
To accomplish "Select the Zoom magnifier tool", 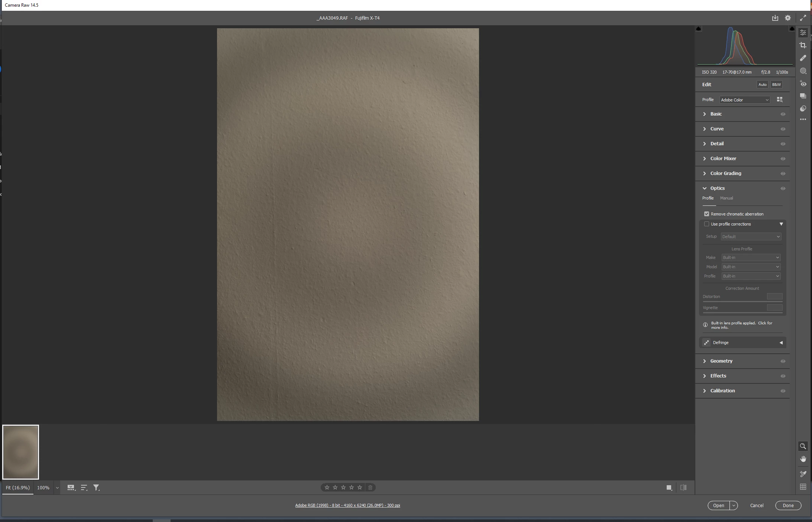I will click(x=803, y=446).
